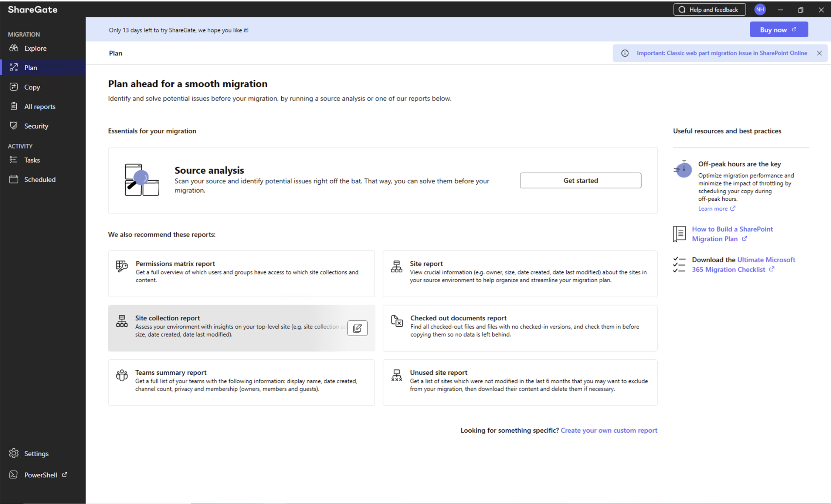Open the Security section

coord(43,126)
